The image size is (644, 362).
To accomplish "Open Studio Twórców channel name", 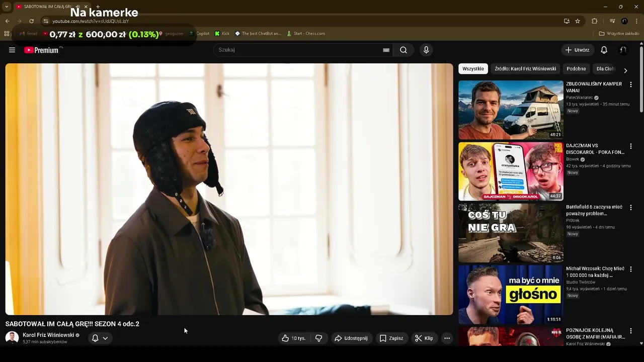I will (581, 282).
